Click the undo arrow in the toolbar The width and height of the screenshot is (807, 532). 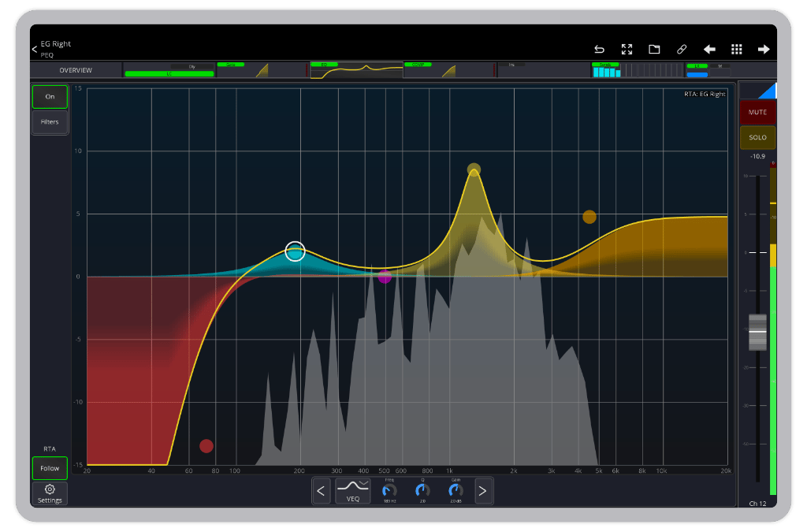click(x=600, y=49)
